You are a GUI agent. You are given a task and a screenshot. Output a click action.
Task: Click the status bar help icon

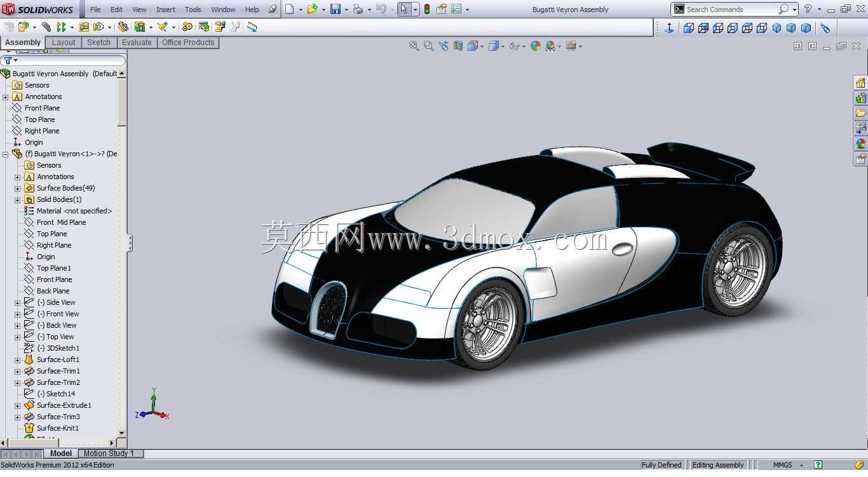(818, 465)
